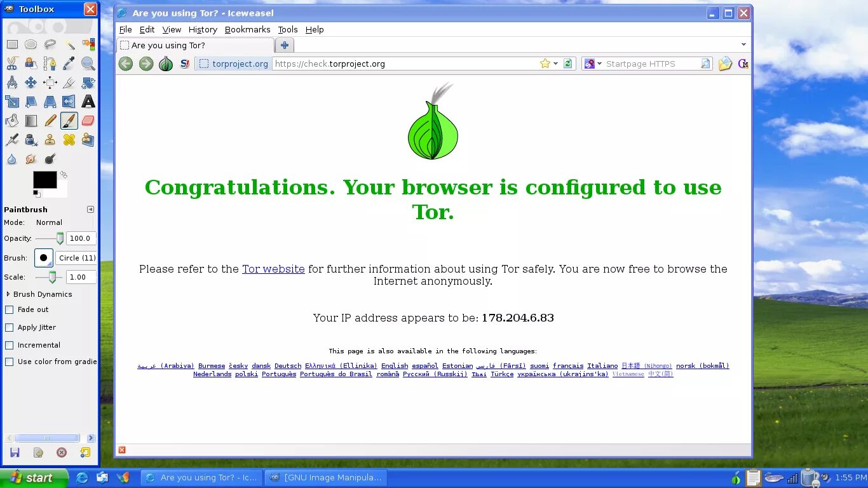This screenshot has width=868, height=488.
Task: Click the green back arrow button
Action: tap(126, 64)
